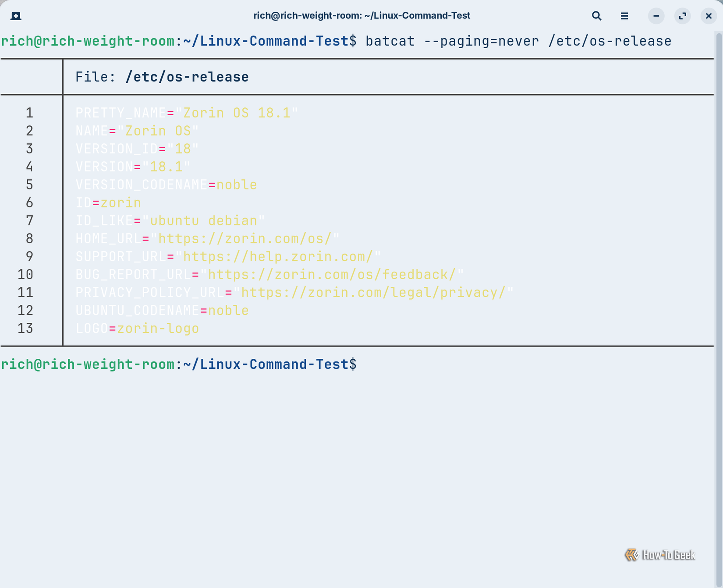Click the ID_LIKE="ubuntu debian" line
Screen dimensions: 723x588
170,221
